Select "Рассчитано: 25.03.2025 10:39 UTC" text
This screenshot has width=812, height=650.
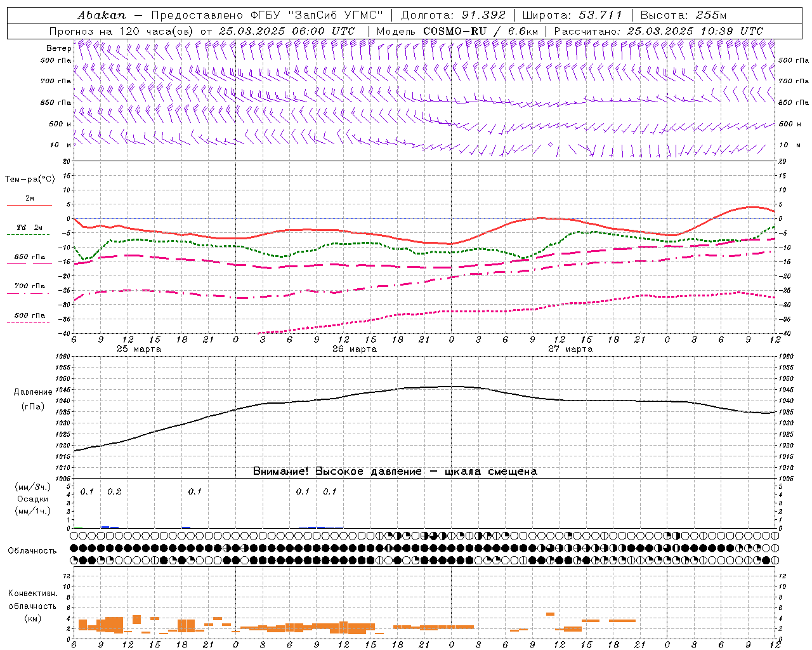658,31
